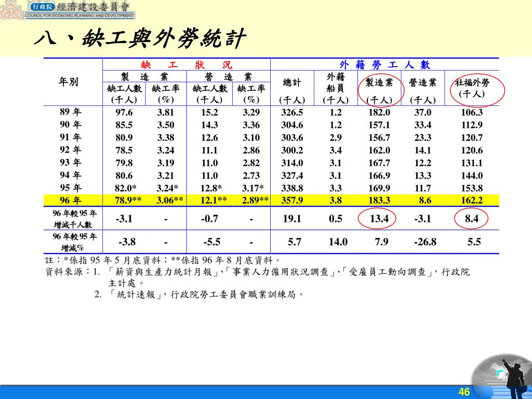
Task: Click the value 131.1
Action: click(x=472, y=163)
